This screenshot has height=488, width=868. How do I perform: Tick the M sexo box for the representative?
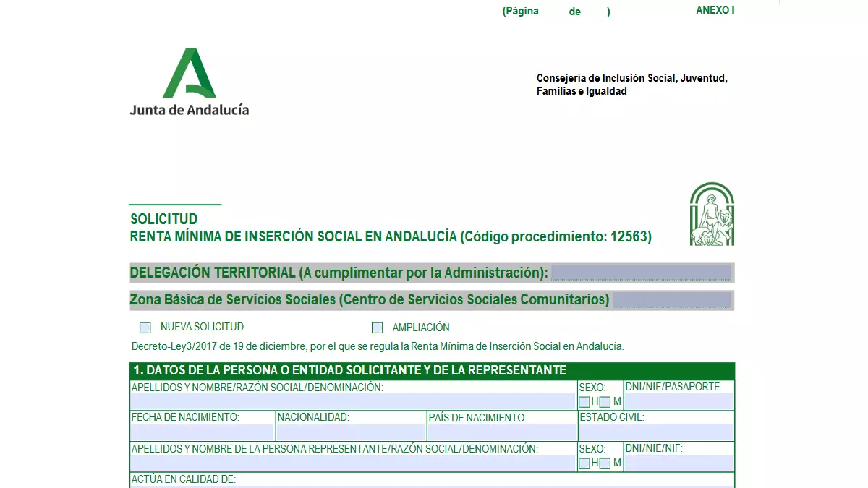click(605, 463)
